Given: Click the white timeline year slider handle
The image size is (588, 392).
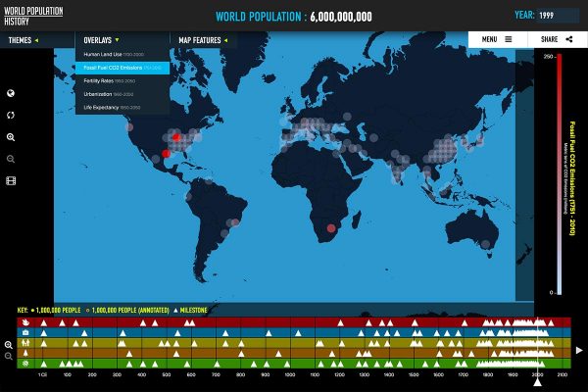Looking at the screenshot, I should pyautogui.click(x=538, y=381).
